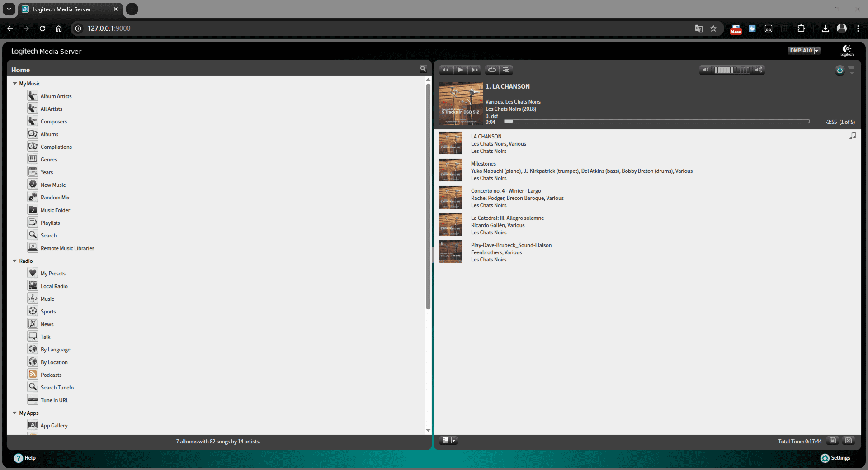
Task: Click the save playlist icon
Action: 832,441
